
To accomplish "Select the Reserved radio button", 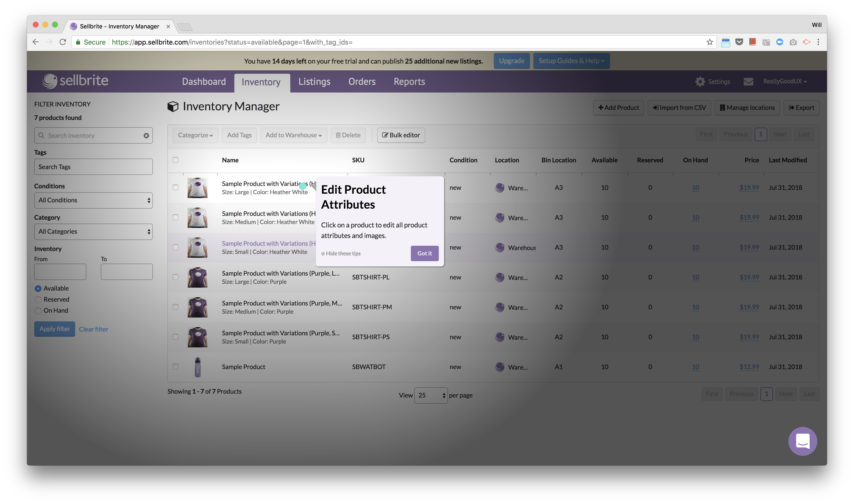I will coord(38,299).
